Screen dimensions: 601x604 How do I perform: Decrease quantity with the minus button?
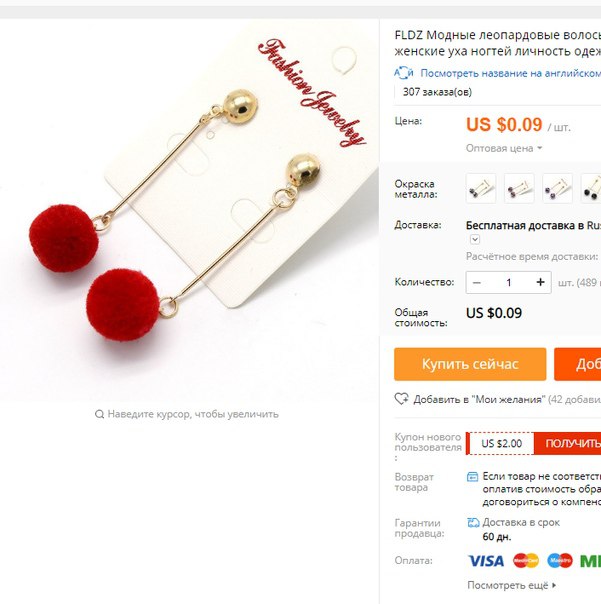(x=477, y=282)
